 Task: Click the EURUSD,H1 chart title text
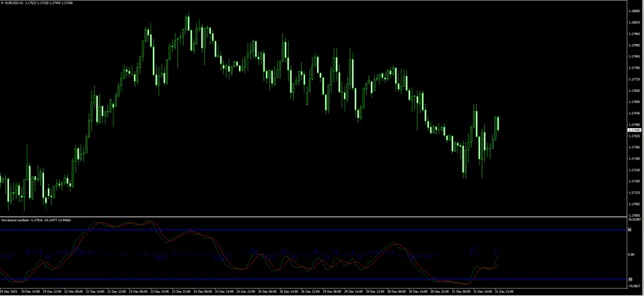click(15, 3)
